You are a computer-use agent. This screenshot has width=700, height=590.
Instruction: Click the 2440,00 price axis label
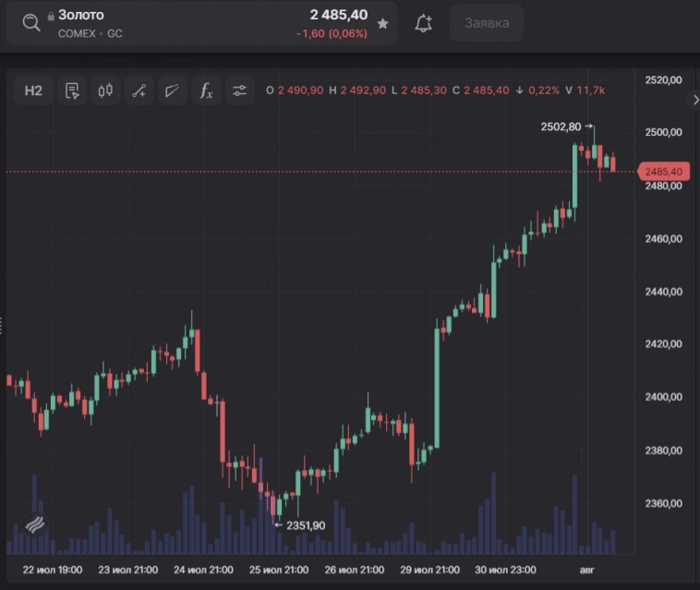coord(663,292)
